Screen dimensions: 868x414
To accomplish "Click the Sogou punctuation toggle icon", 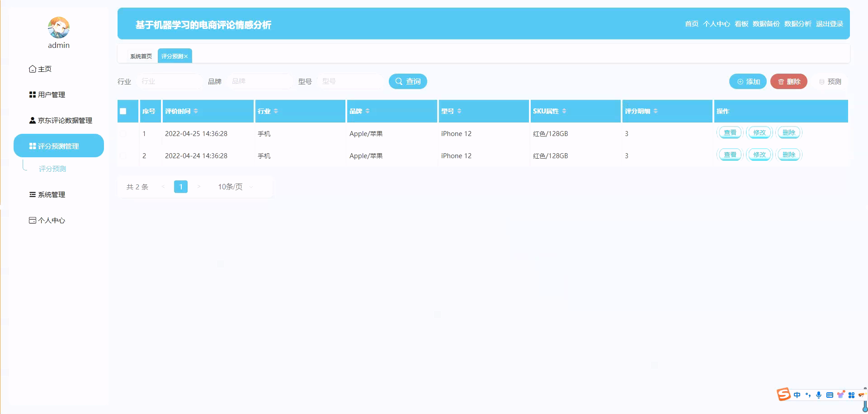I will click(808, 395).
